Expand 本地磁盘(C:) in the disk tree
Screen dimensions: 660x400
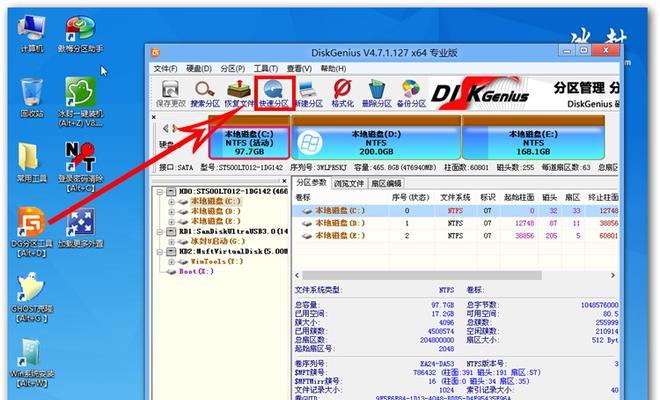tap(171, 202)
